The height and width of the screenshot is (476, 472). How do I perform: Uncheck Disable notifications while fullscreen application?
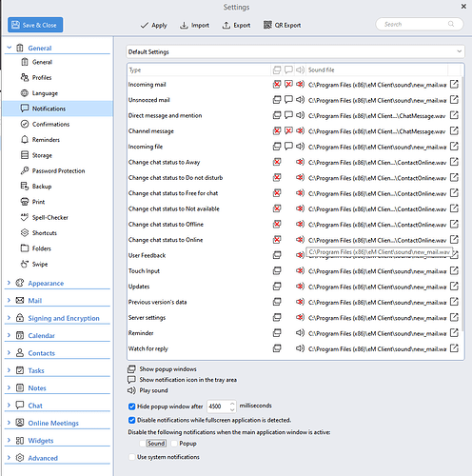click(x=132, y=420)
